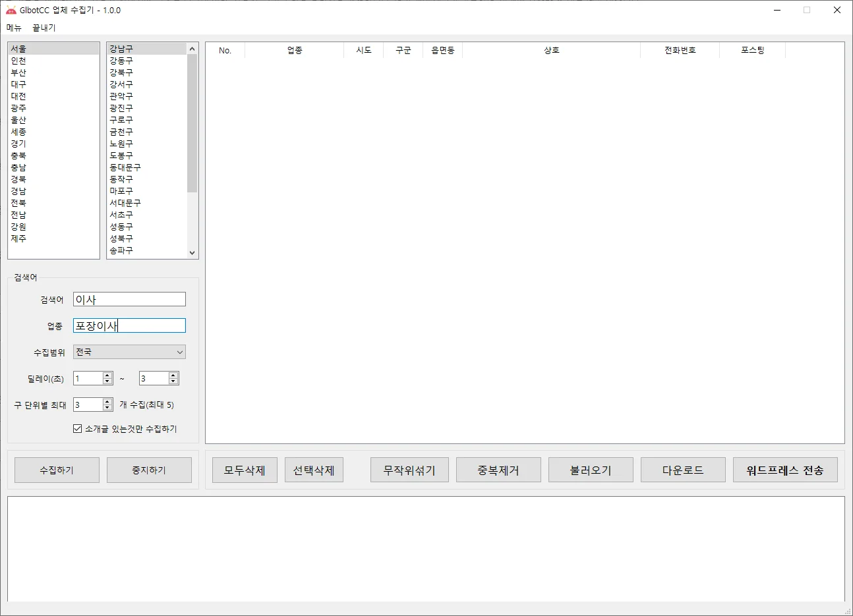Click the 수집하기 button
This screenshot has width=853, height=616.
57,470
